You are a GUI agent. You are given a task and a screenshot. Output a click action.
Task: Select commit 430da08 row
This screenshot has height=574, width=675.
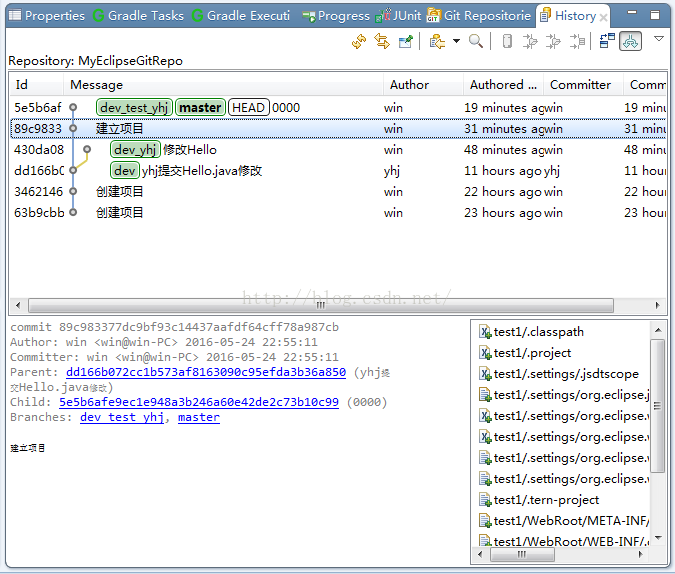coord(338,150)
